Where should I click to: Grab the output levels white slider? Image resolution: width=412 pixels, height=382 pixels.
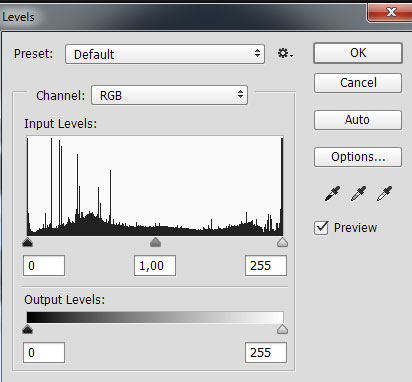282,329
